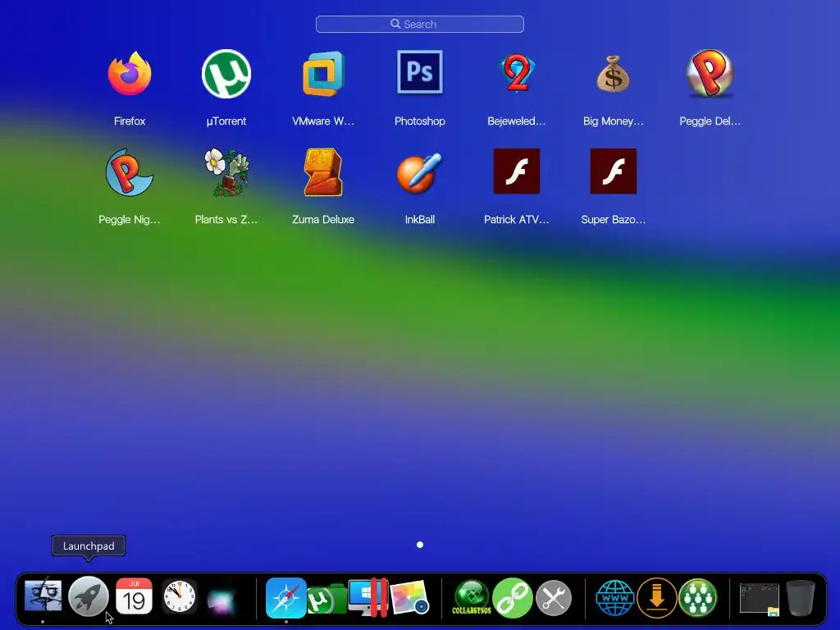
Task: Open the Photos preview icon in dock
Action: tap(409, 597)
